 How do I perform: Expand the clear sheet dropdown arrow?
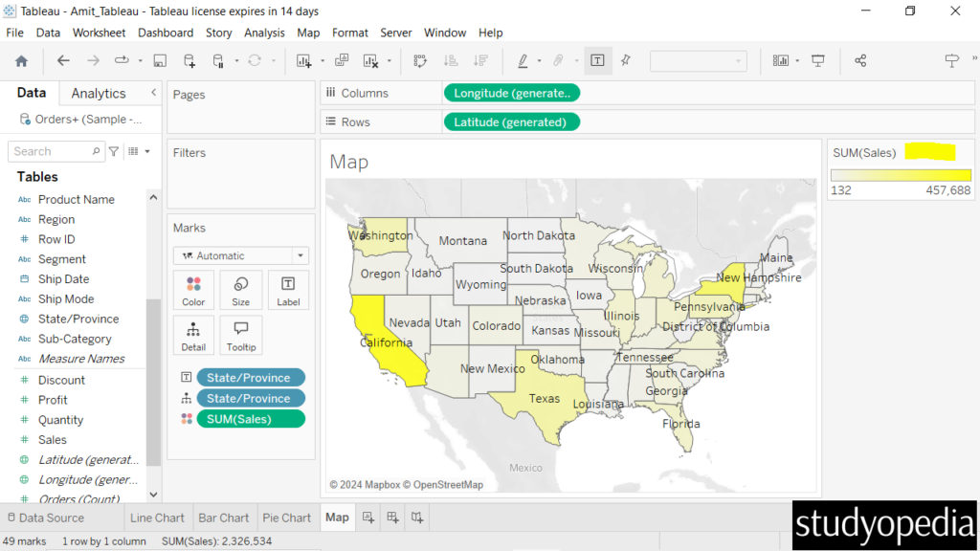(x=389, y=61)
